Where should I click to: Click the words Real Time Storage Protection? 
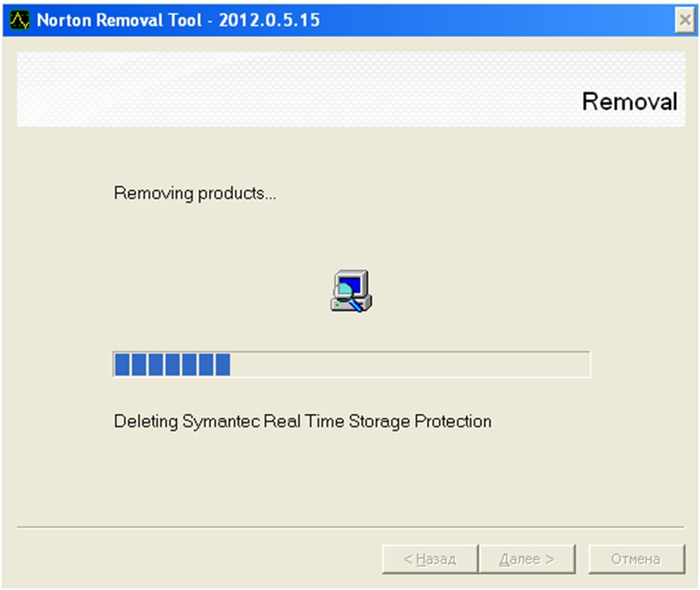378,421
